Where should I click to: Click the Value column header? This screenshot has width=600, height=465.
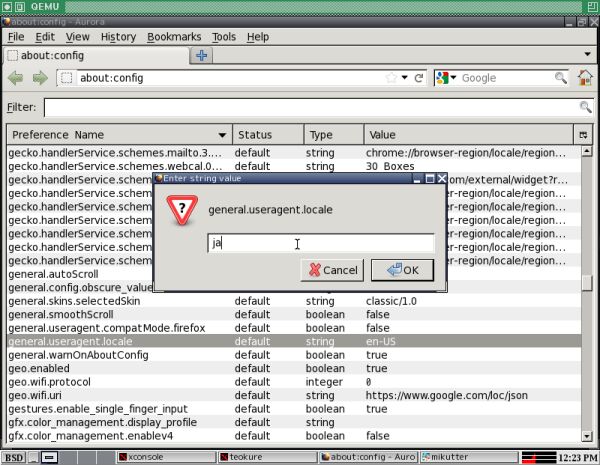coord(469,135)
